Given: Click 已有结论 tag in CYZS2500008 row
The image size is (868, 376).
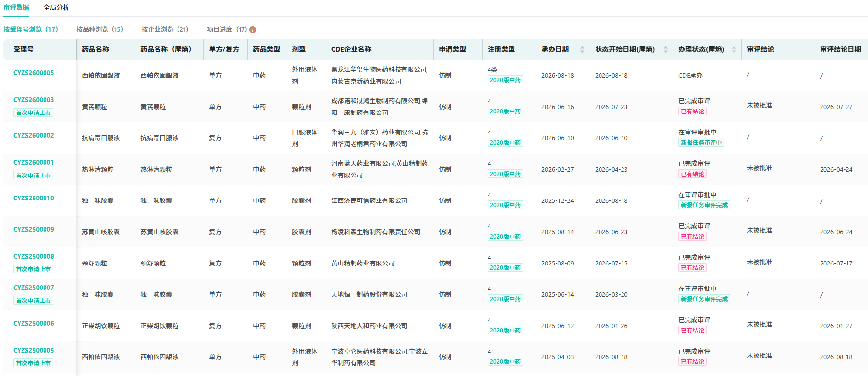Looking at the screenshot, I should click(692, 267).
